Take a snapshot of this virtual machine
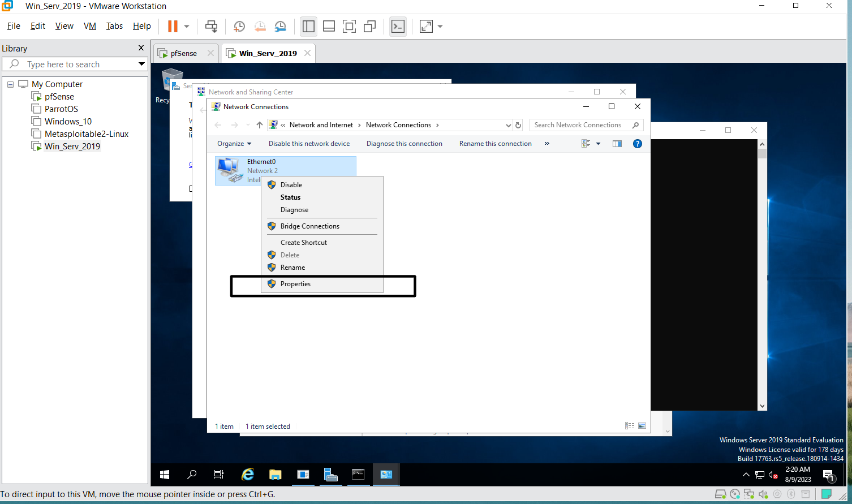 pyautogui.click(x=239, y=26)
